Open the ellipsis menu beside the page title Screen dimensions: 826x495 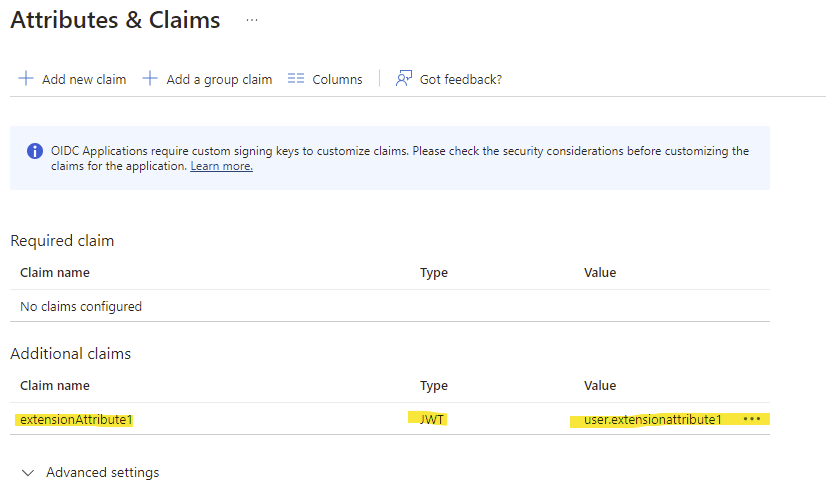252,20
